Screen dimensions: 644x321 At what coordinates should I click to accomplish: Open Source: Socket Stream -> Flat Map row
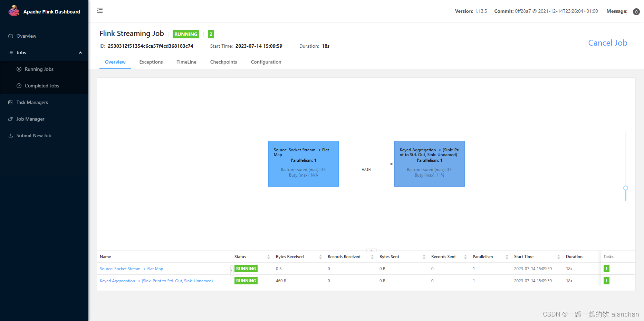click(x=131, y=269)
